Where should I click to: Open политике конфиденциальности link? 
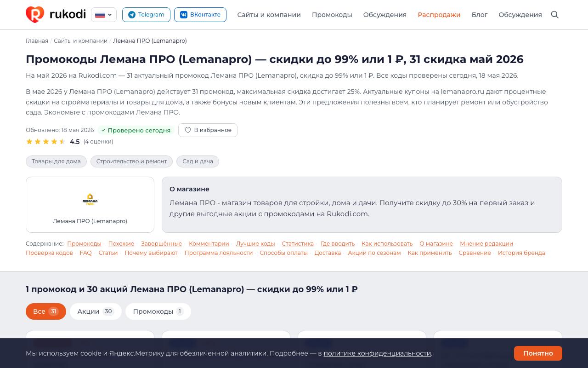377,353
